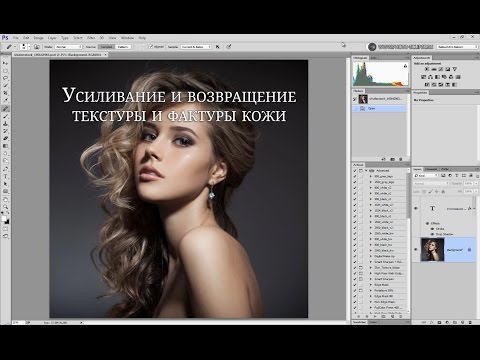Screen dimensions: 480x360
Task: Delete the current history state
Action: pyautogui.click(x=401, y=160)
